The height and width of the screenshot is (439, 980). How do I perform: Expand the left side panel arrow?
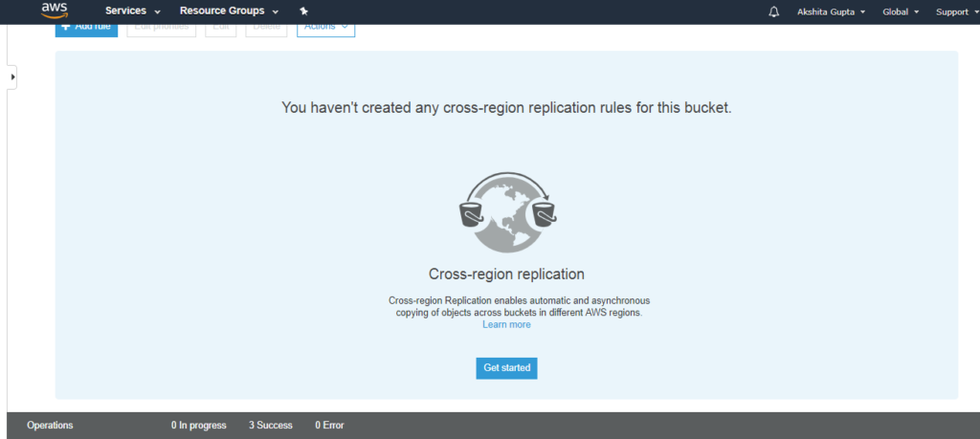(x=12, y=77)
